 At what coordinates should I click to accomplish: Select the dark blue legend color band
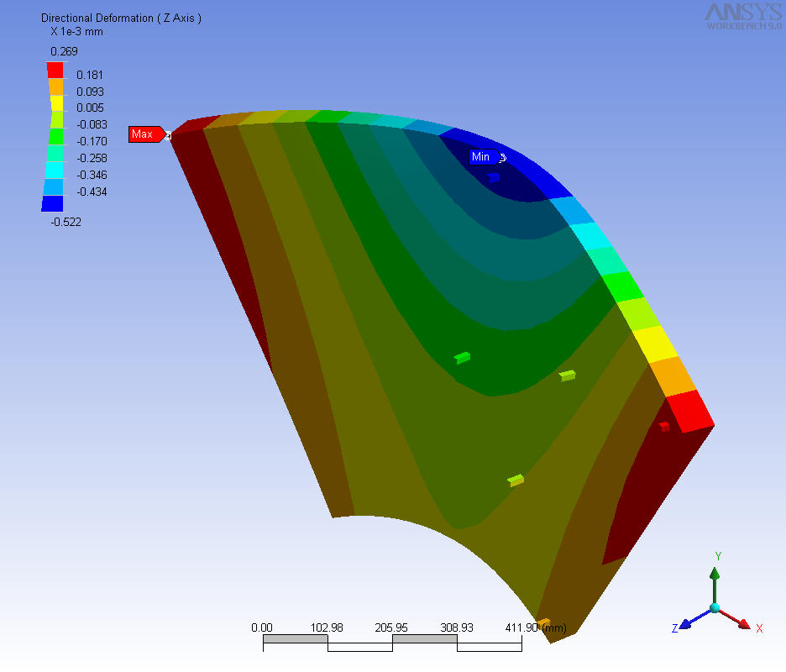[x=52, y=203]
